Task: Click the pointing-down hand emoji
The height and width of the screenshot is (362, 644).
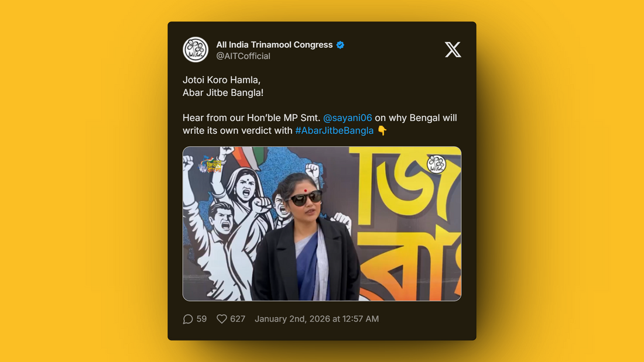Action: click(382, 130)
